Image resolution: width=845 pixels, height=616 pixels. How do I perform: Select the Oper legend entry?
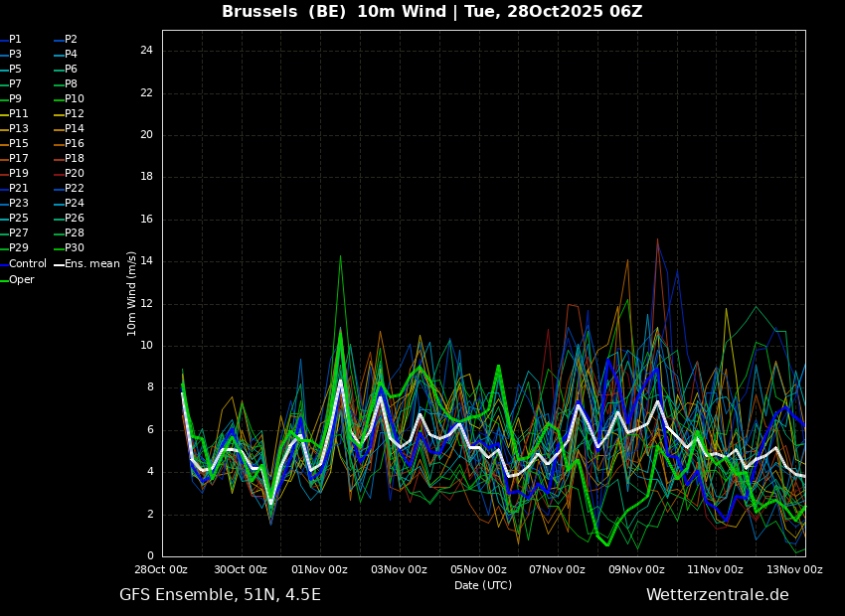click(17, 279)
